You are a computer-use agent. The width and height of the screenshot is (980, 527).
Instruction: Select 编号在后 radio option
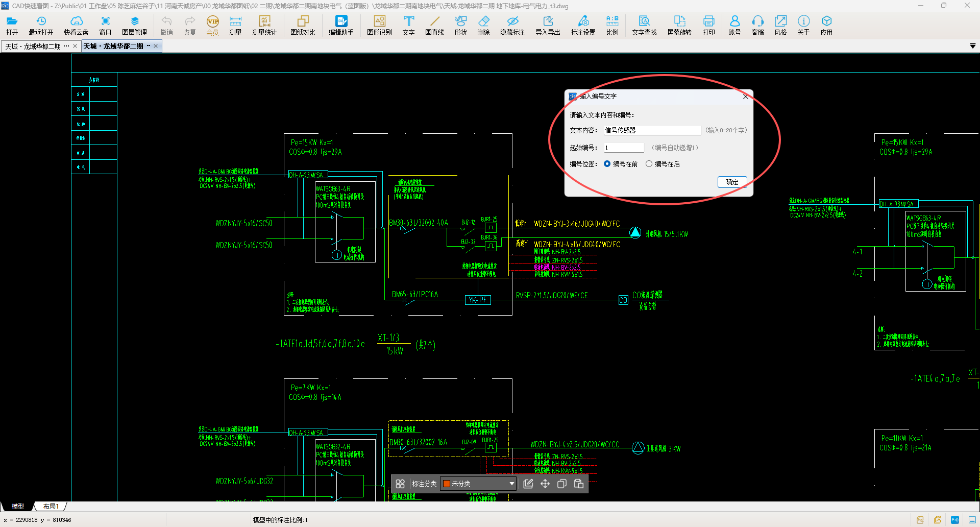point(649,164)
